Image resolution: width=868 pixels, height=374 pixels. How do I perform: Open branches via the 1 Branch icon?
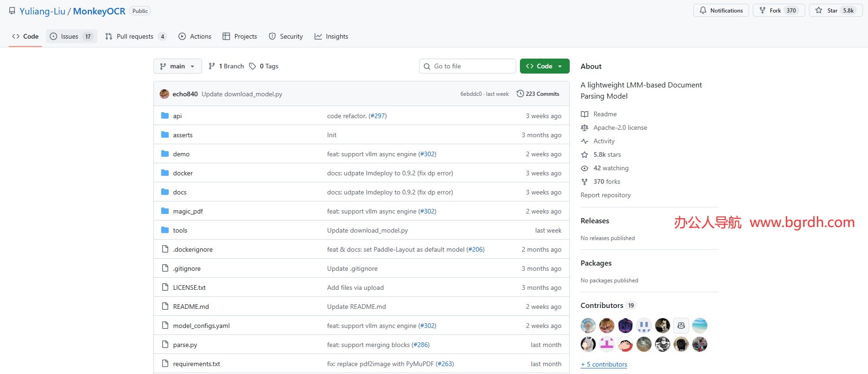[212, 67]
